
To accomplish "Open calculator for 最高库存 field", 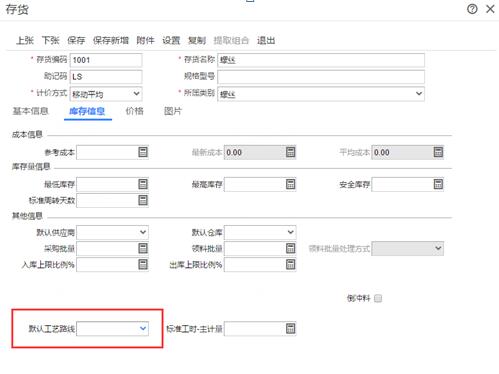I will click(x=291, y=184).
